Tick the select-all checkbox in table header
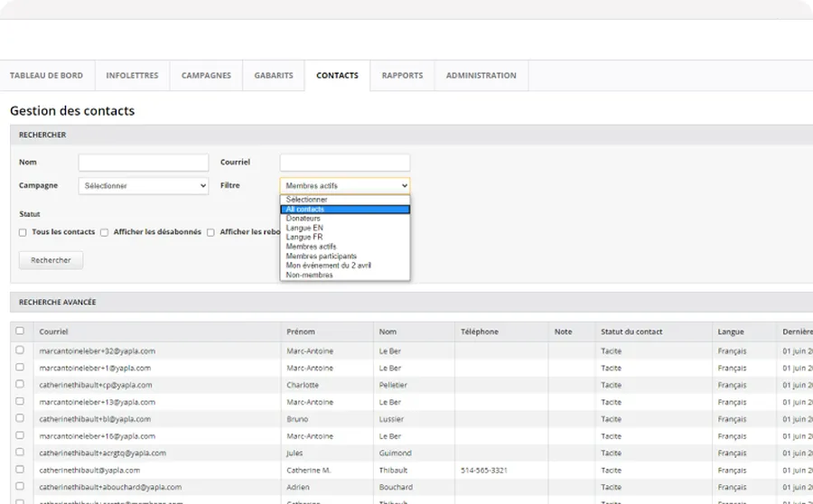 tap(20, 331)
